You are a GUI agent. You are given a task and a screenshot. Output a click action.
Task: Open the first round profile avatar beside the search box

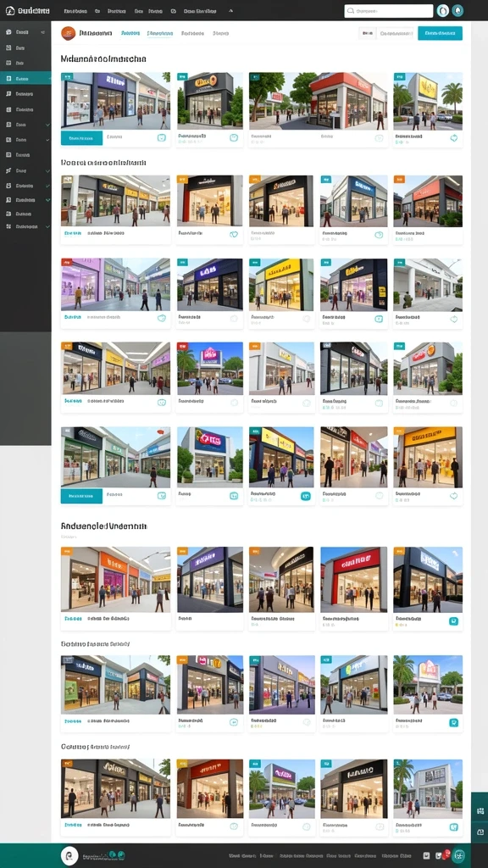click(x=442, y=10)
